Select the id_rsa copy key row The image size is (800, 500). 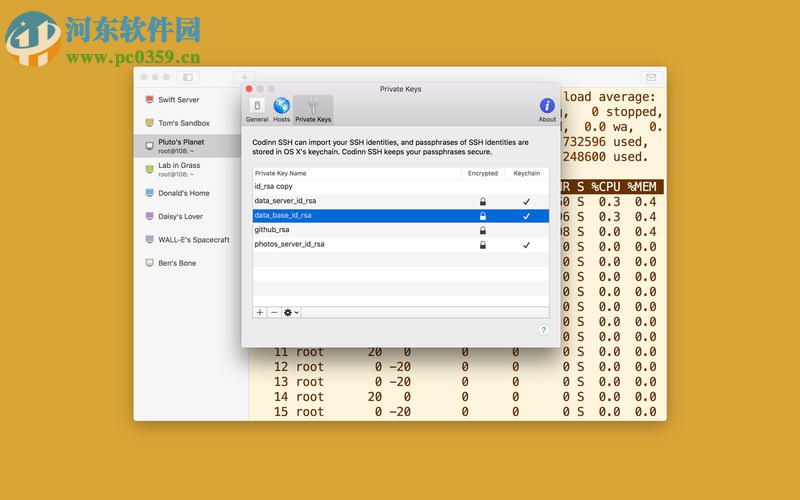click(401, 186)
